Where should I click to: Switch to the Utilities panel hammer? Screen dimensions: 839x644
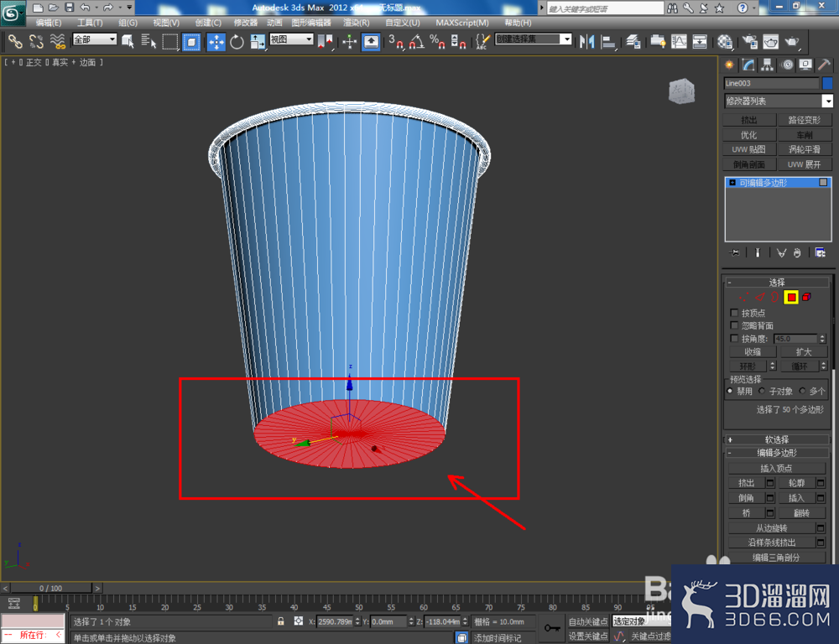pyautogui.click(x=825, y=65)
